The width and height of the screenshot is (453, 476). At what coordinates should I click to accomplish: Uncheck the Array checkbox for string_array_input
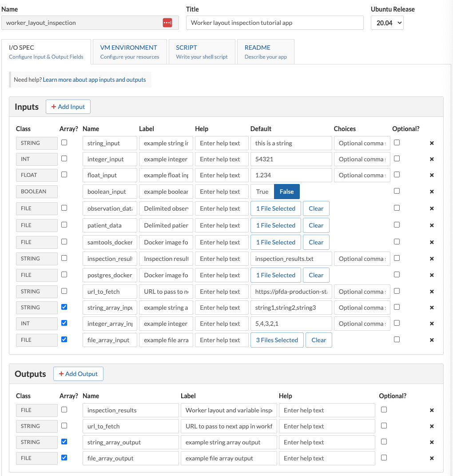(x=64, y=307)
